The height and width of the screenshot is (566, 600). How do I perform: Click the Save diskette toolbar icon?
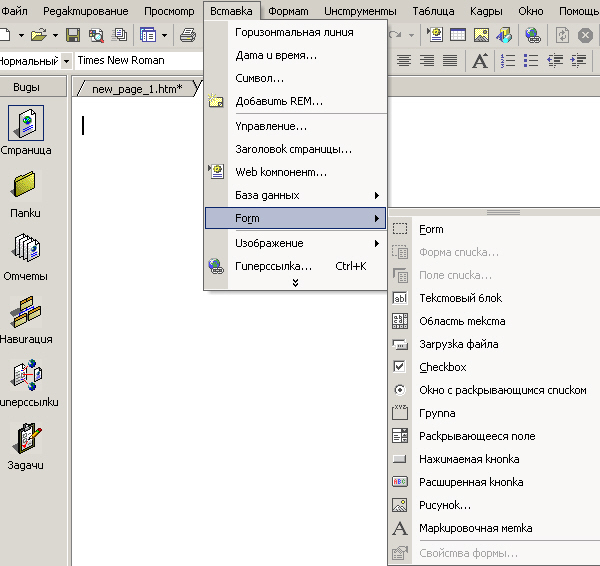[x=73, y=35]
